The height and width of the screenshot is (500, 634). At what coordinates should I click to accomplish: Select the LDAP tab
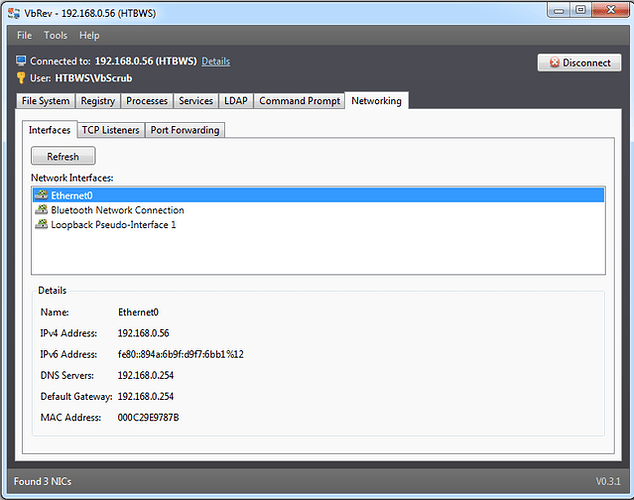coord(235,101)
